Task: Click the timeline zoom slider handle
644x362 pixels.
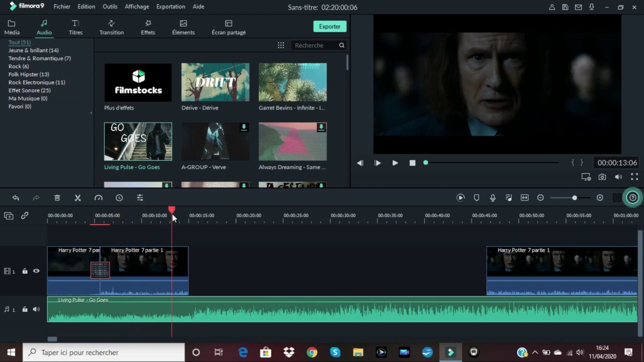Action: pos(575,198)
